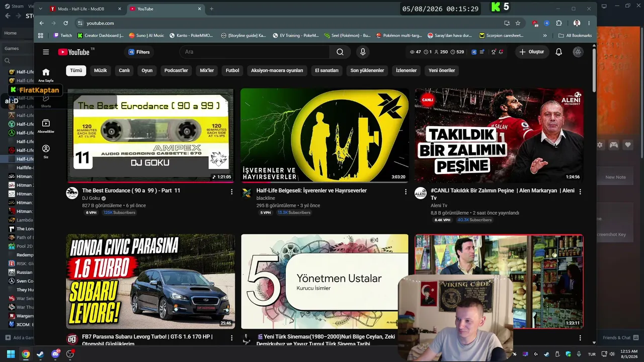Image resolution: width=644 pixels, height=362 pixels.
Task: Open Chrome's three-dot menu
Action: pos(589,23)
